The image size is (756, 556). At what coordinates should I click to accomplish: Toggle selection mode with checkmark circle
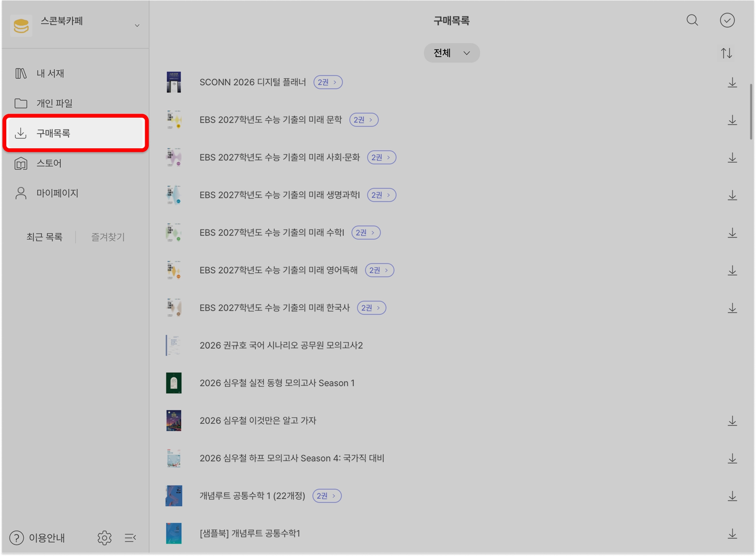click(727, 20)
